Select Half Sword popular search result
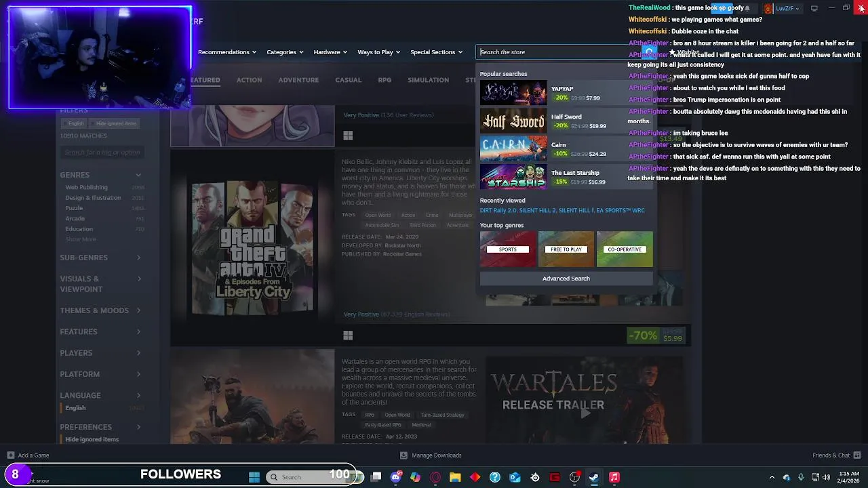The width and height of the screenshot is (868, 488). 566,121
